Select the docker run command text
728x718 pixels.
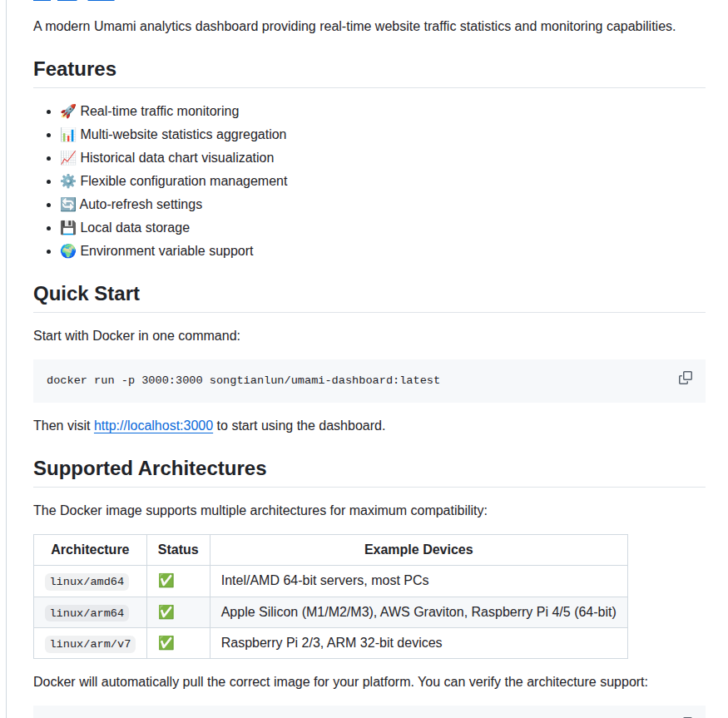(241, 379)
